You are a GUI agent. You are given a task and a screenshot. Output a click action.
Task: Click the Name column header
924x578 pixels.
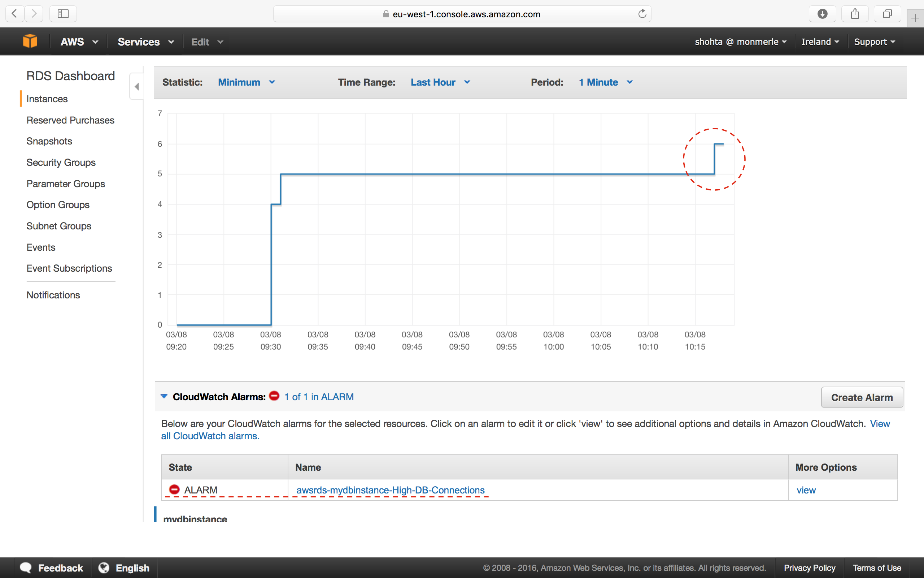pyautogui.click(x=538, y=467)
